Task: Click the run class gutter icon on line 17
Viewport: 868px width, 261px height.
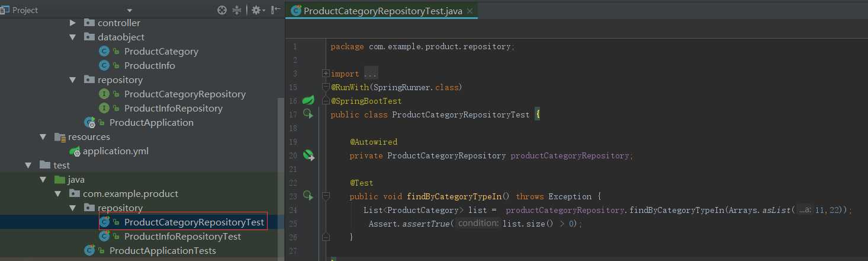Action: [308, 114]
